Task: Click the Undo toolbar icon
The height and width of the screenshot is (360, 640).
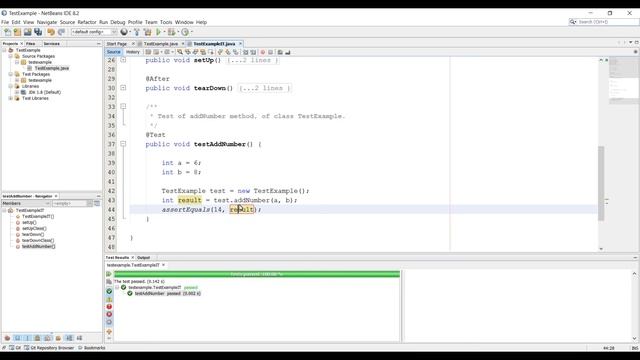Action: (x=51, y=32)
